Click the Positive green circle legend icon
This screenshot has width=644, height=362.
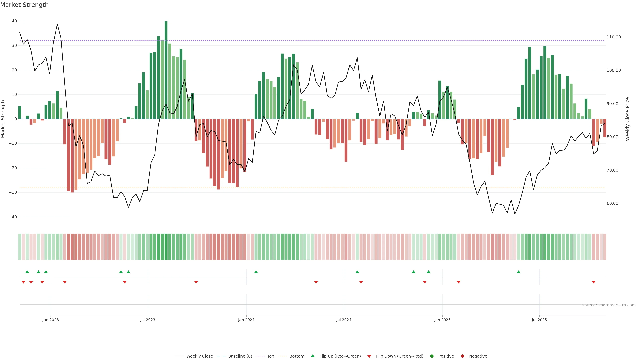[x=432, y=356]
